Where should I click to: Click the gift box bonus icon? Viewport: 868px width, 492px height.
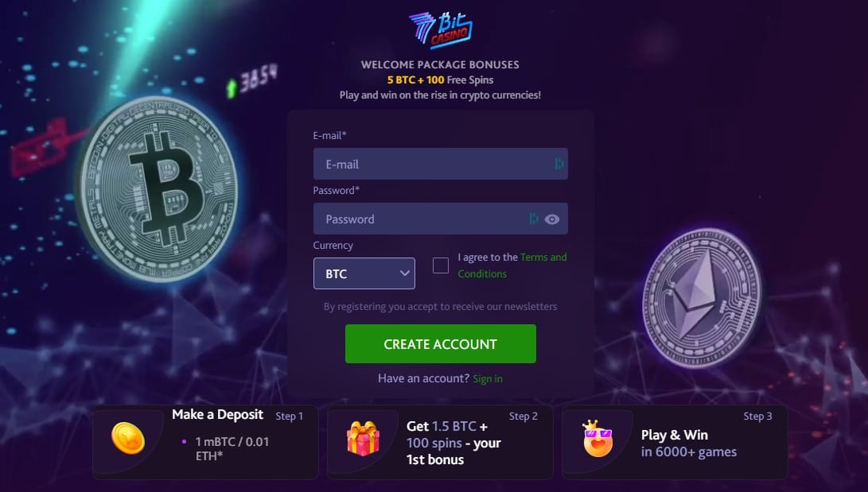pos(363,439)
